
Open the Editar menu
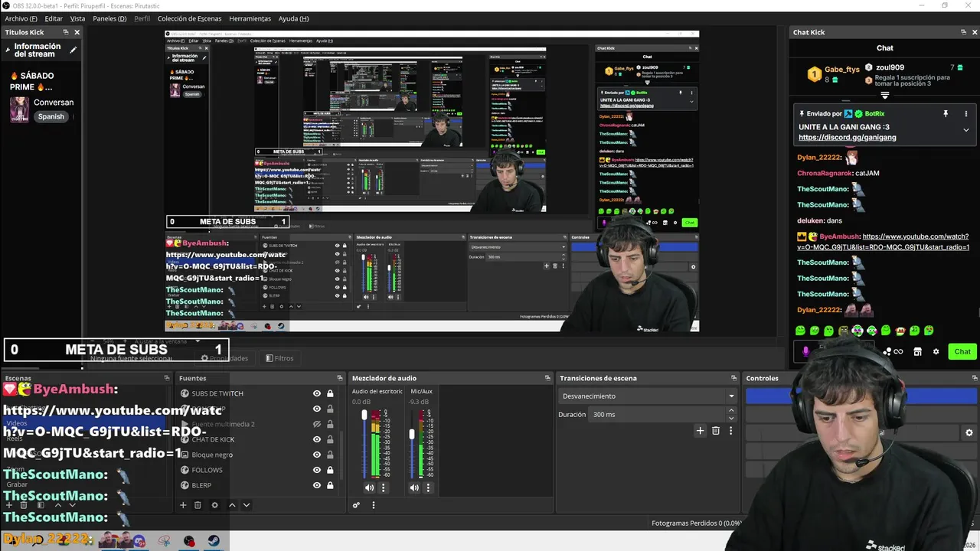pos(54,18)
